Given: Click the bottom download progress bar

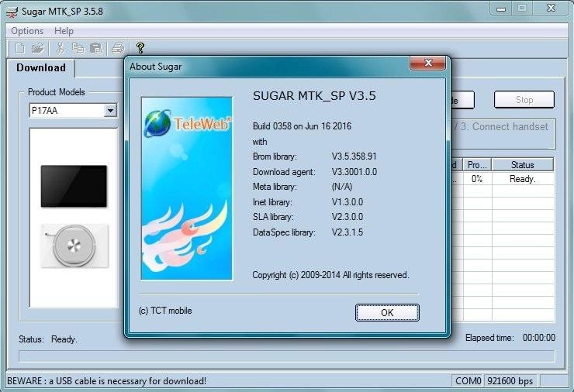Looking at the screenshot, I should point(287,356).
